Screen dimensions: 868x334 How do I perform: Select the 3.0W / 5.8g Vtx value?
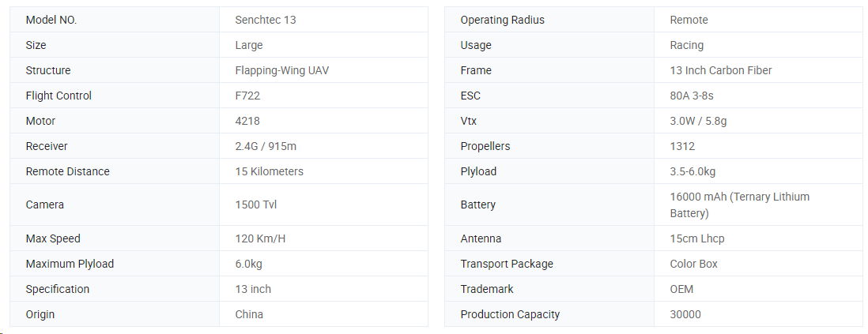698,121
